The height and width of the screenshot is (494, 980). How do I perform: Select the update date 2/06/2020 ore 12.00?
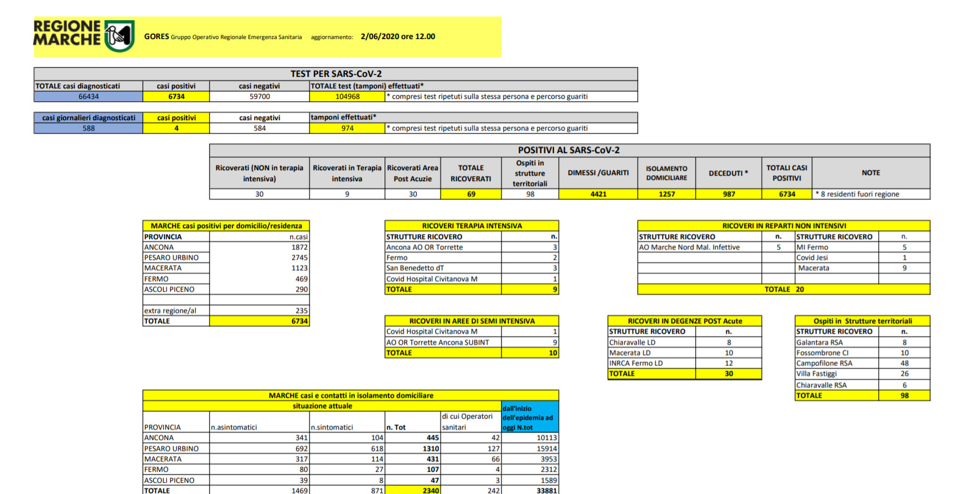click(398, 37)
